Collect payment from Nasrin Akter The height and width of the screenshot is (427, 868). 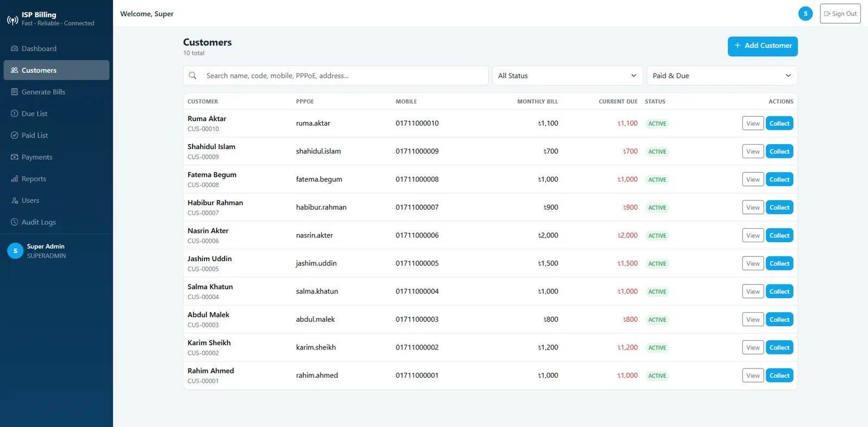click(x=780, y=236)
